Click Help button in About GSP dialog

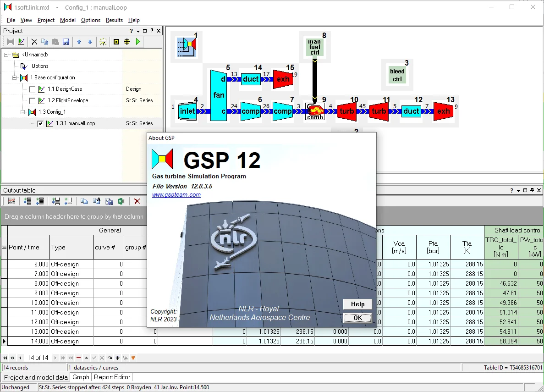coord(357,304)
